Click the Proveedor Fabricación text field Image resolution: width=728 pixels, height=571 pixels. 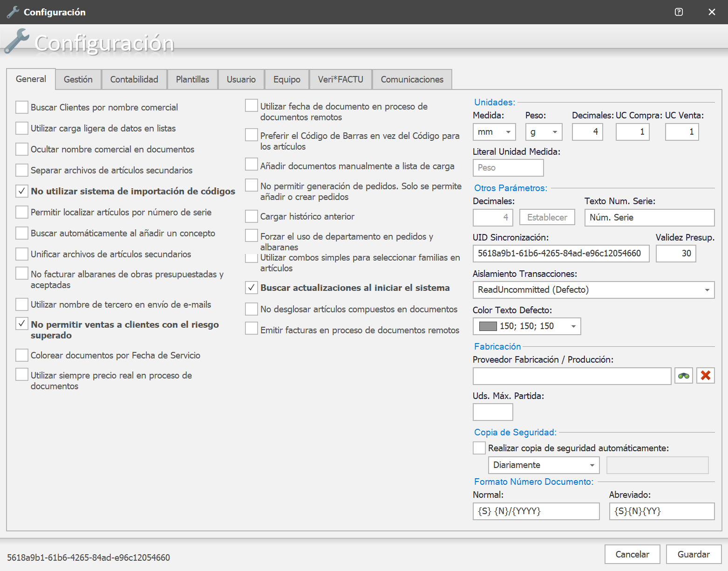point(572,376)
